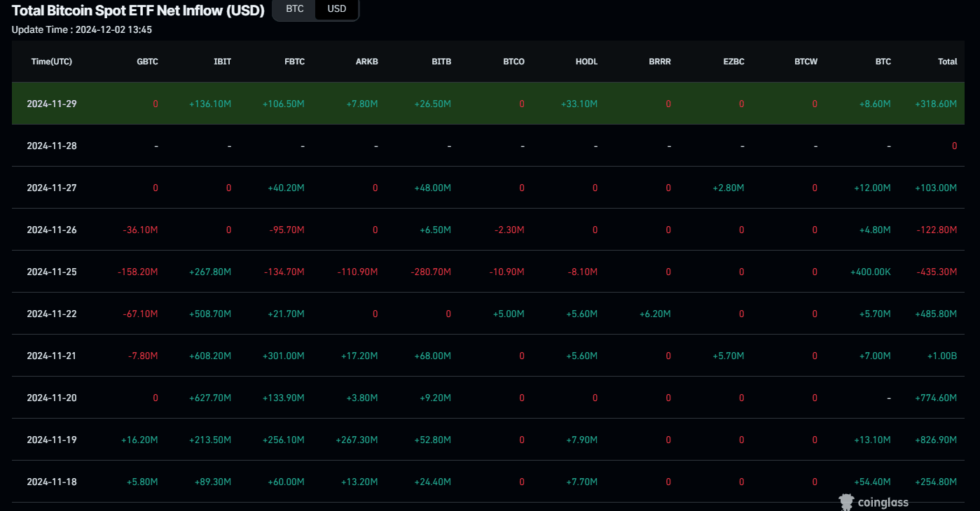Click the -67.10M GBTC value

[x=141, y=314]
